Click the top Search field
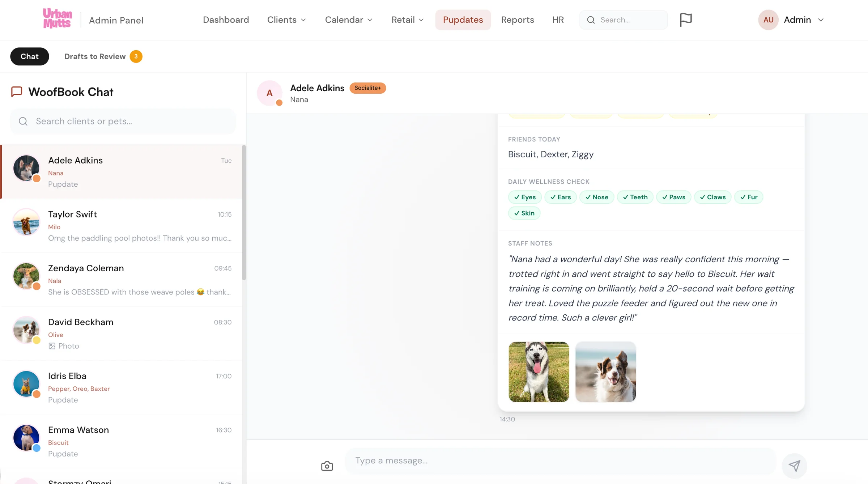Screen dimensions: 868x484 click(624, 20)
